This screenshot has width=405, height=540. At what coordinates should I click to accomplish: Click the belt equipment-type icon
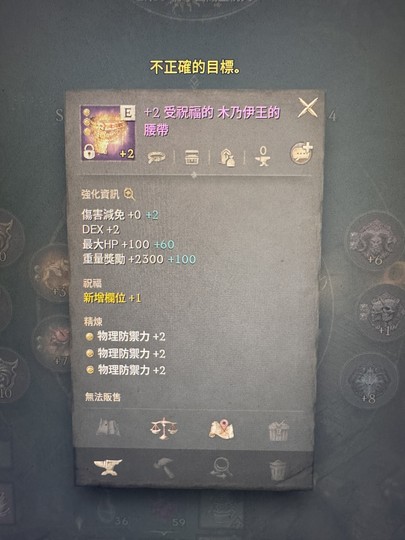(156, 157)
